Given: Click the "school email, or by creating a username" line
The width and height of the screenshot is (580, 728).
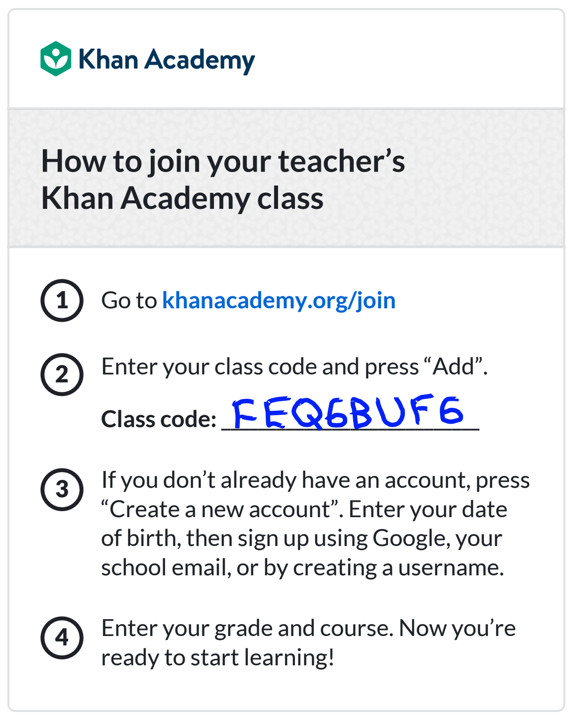Looking at the screenshot, I should (x=303, y=568).
